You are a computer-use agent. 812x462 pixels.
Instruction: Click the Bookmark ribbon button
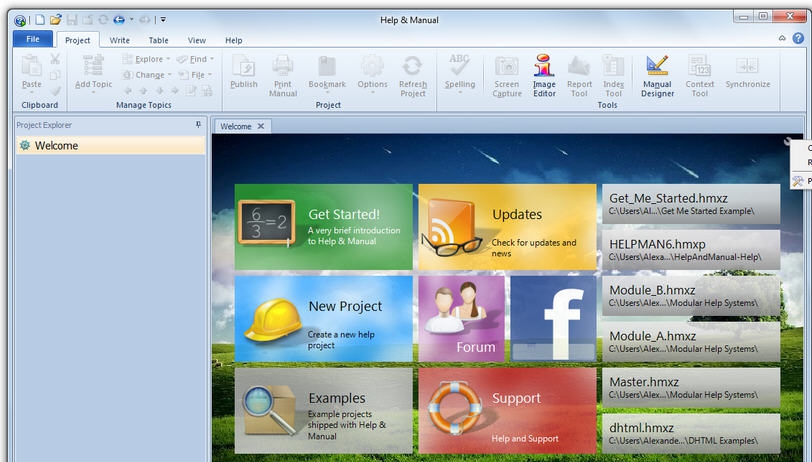tap(327, 73)
